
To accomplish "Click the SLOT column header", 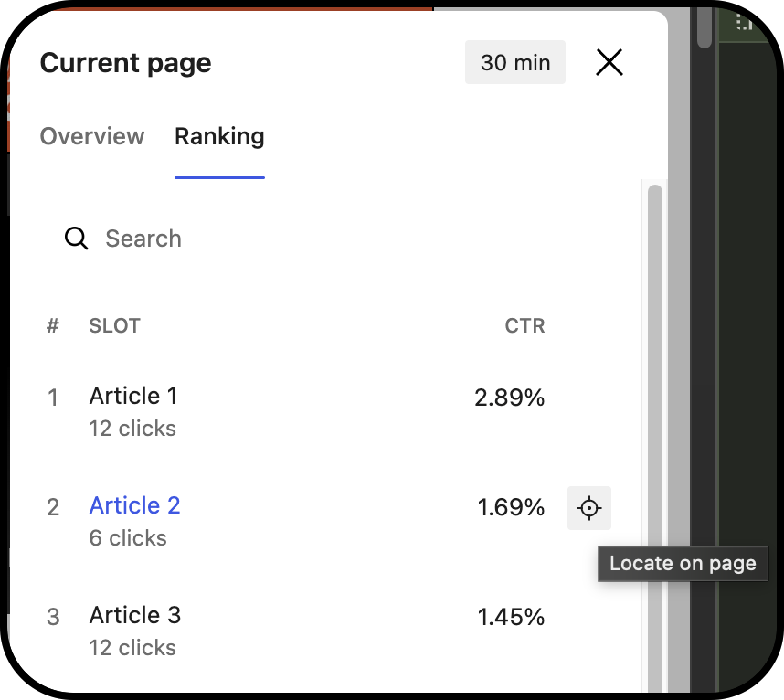I will click(114, 326).
